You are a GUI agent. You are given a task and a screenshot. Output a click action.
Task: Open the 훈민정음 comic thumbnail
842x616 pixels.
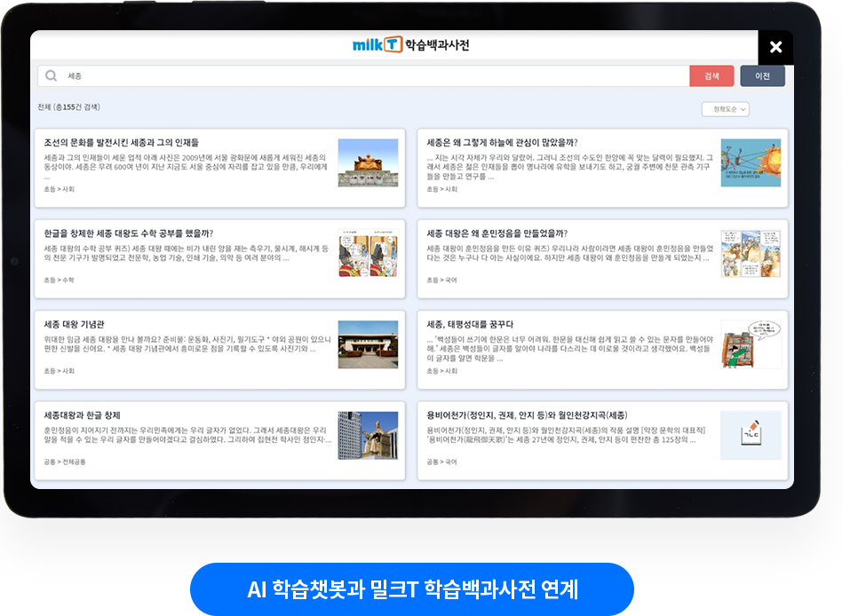click(751, 254)
